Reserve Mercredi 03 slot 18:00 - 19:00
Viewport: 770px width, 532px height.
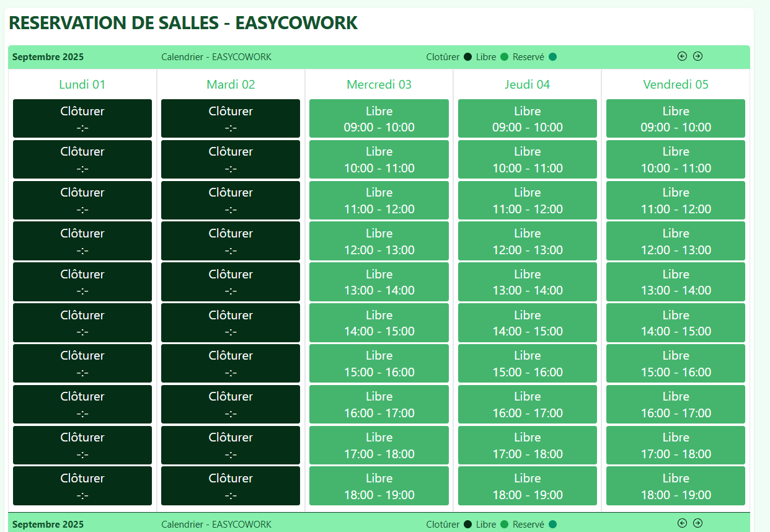(x=379, y=486)
